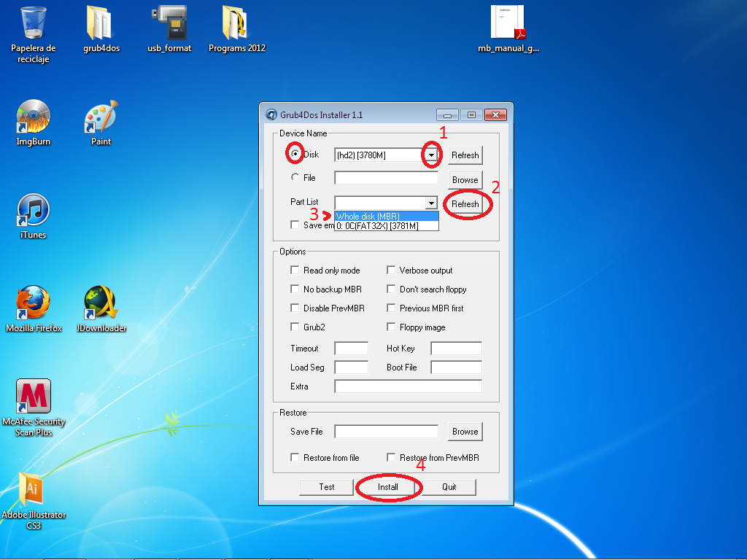The height and width of the screenshot is (560, 747).
Task: Open iTunes desktop shortcut
Action: [x=34, y=211]
